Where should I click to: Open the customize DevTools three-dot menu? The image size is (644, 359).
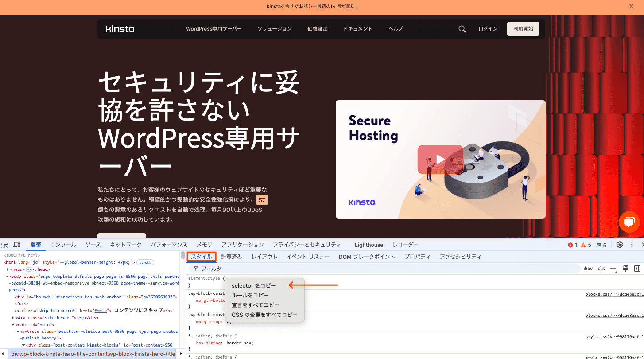click(632, 244)
